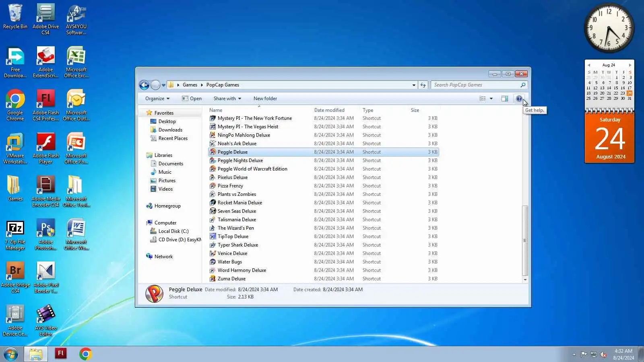Focus the Search PopCap Games field
The width and height of the screenshot is (644, 362).
479,85
